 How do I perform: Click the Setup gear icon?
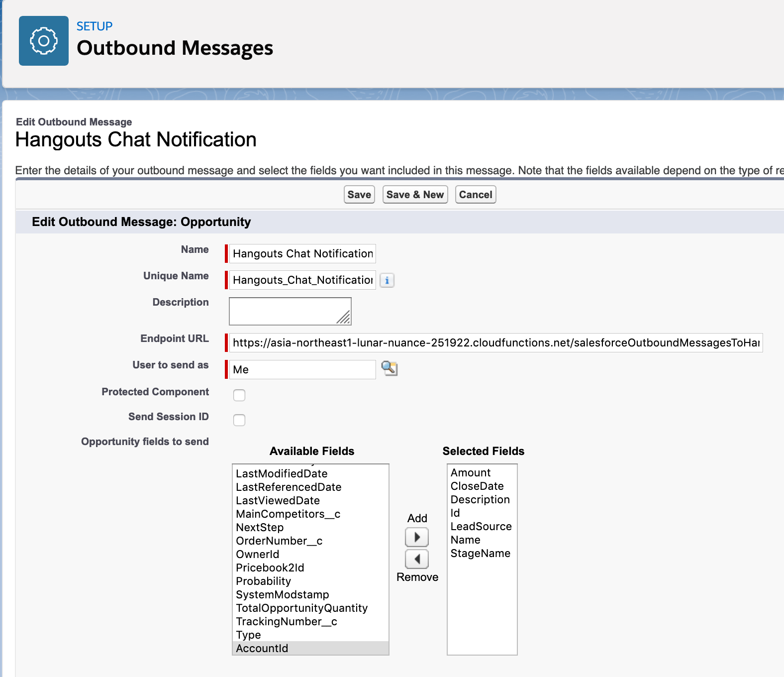pos(44,41)
